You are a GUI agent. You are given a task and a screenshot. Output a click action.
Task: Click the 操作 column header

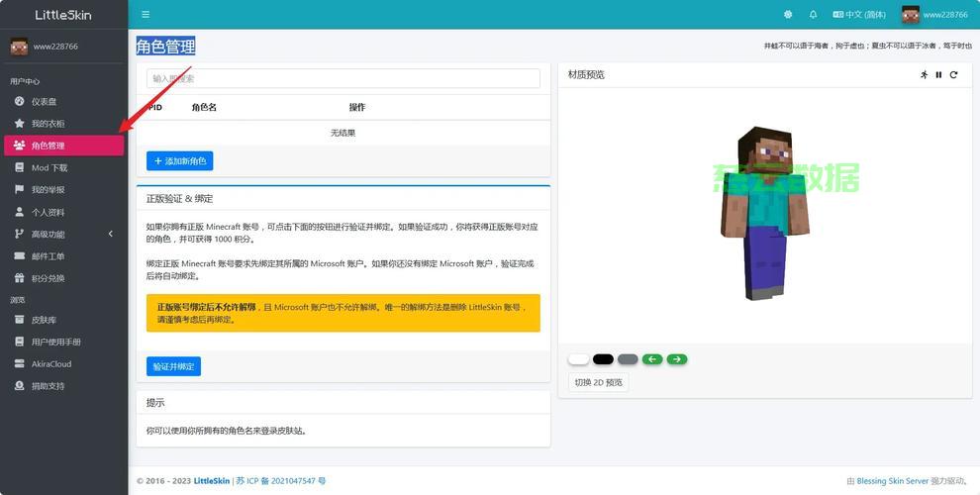(357, 108)
